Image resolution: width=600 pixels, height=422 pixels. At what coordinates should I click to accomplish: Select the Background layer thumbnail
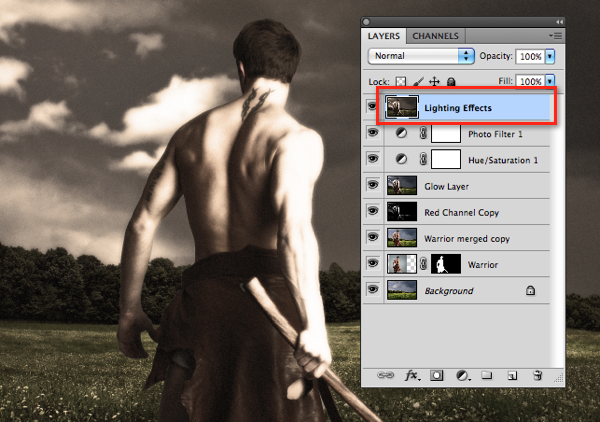(x=402, y=290)
